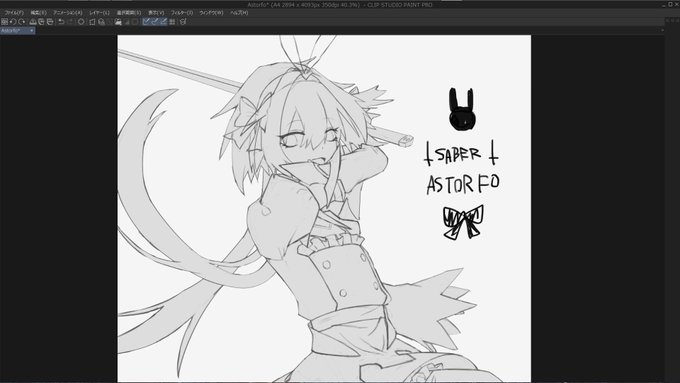This screenshot has width=680, height=383.
Task: Click the Clear (circle) icon in command bar
Action: click(x=81, y=21)
